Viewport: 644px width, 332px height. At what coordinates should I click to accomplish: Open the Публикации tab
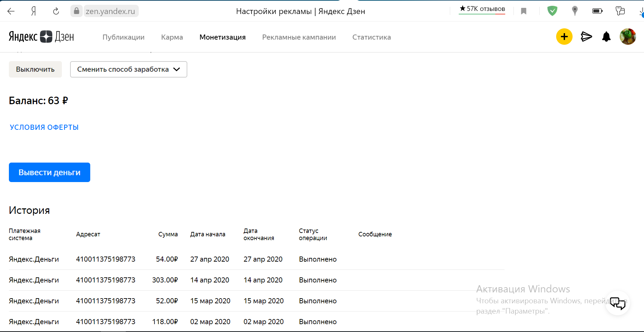coord(123,37)
